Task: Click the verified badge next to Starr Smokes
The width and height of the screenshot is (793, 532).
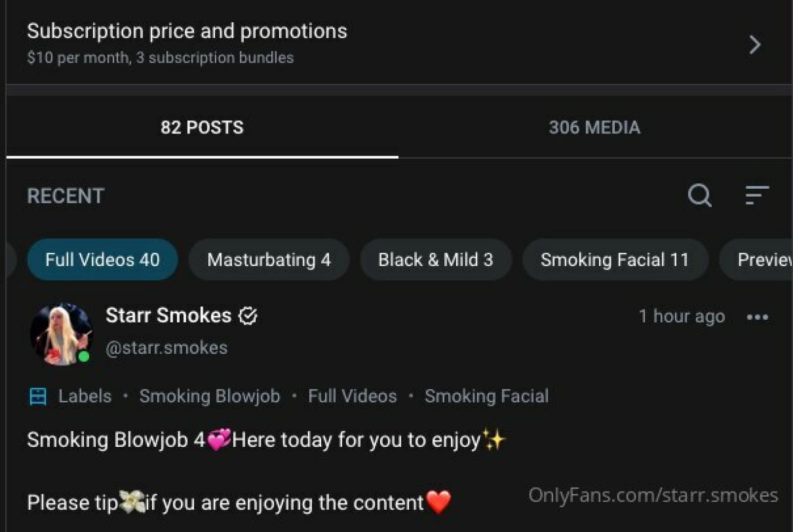Action: tap(249, 316)
